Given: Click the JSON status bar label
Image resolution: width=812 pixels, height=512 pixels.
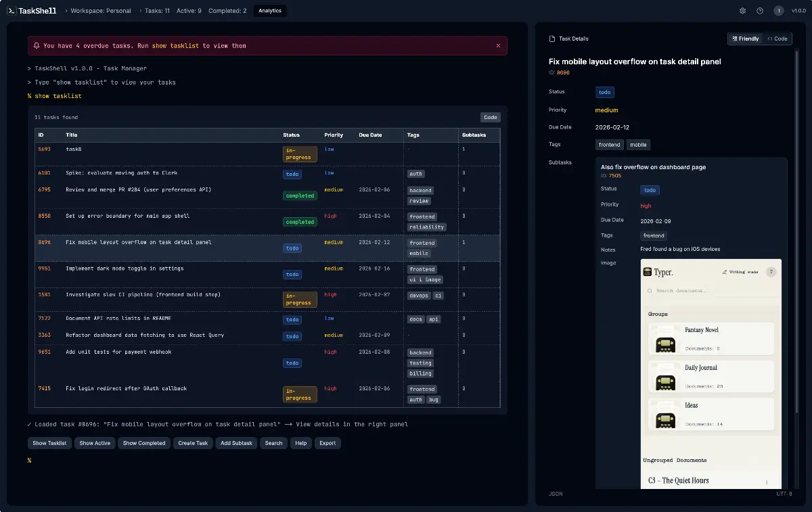Looking at the screenshot, I should pyautogui.click(x=556, y=494).
